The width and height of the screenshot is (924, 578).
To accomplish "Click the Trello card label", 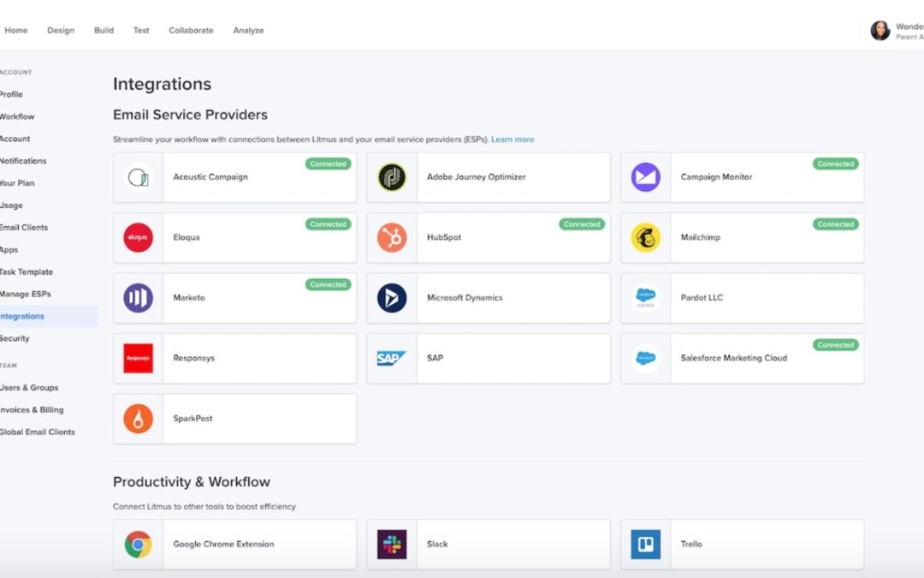I will click(x=691, y=545).
